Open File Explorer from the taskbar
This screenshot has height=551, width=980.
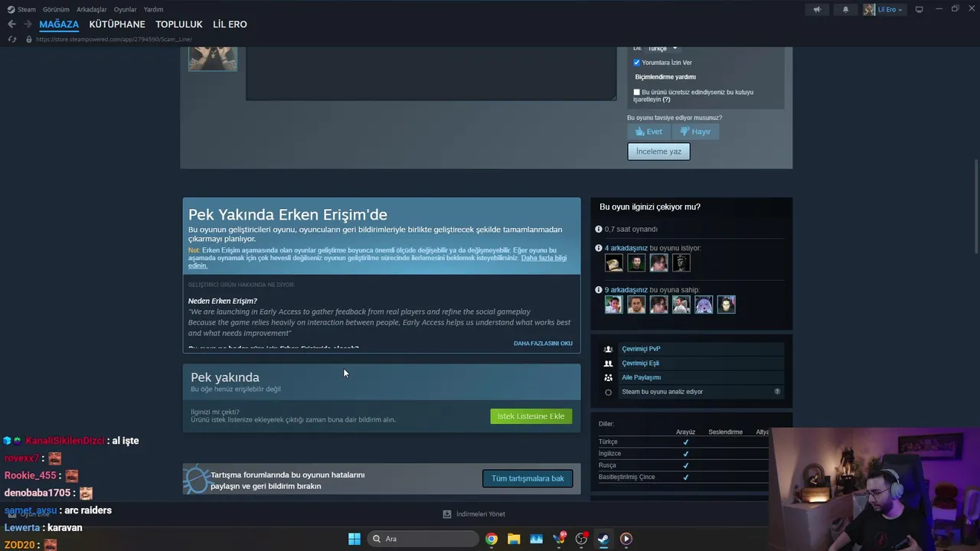click(x=514, y=539)
